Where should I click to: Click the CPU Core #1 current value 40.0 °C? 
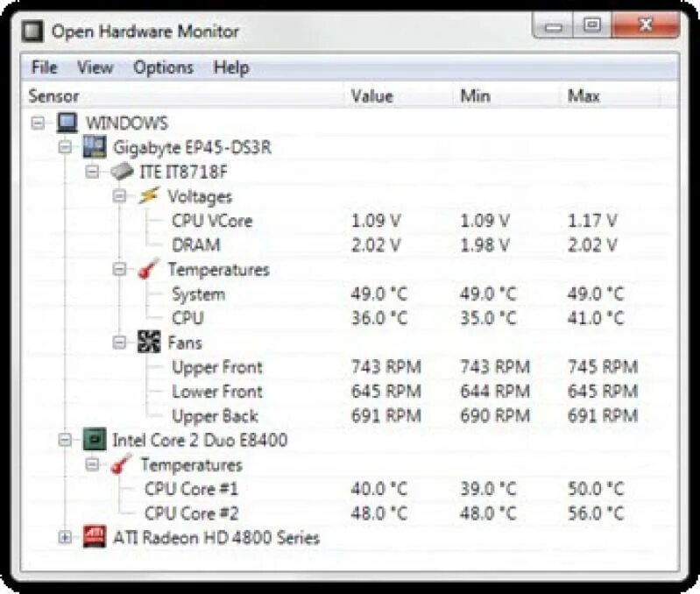click(379, 489)
